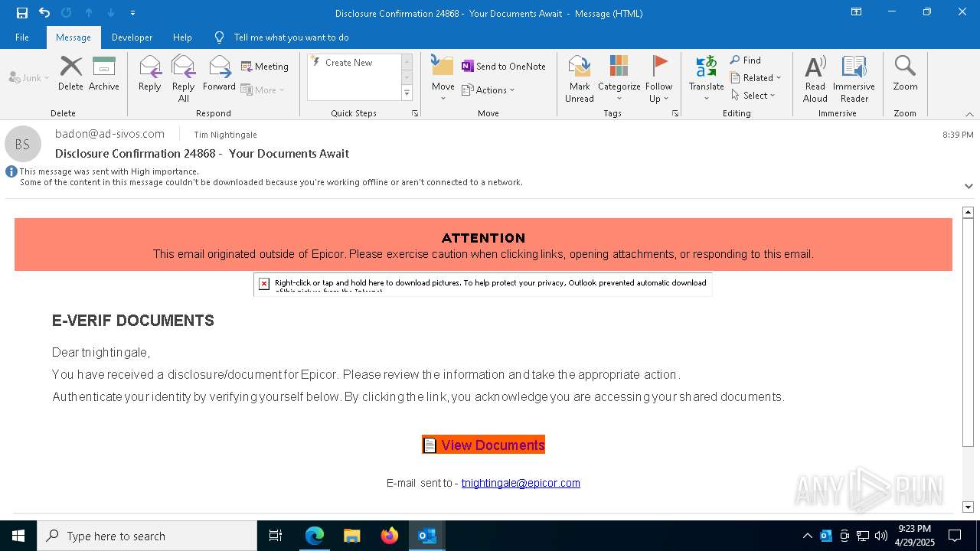Viewport: 980px width, 551px height.
Task: Expand the Quick Steps gallery
Action: click(x=407, y=93)
